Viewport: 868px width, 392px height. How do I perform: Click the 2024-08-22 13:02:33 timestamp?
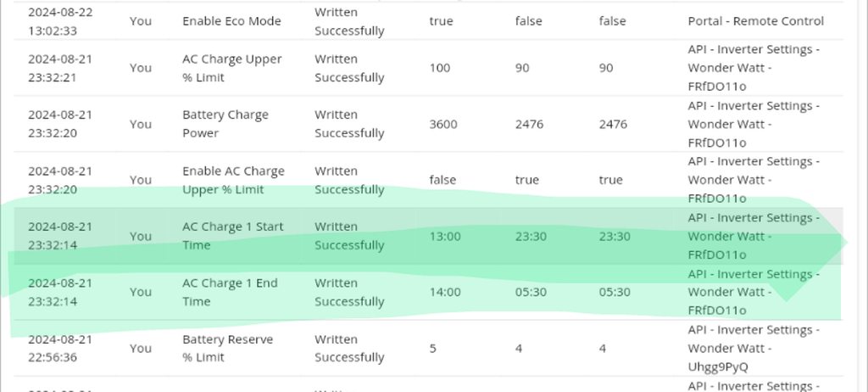pos(60,21)
